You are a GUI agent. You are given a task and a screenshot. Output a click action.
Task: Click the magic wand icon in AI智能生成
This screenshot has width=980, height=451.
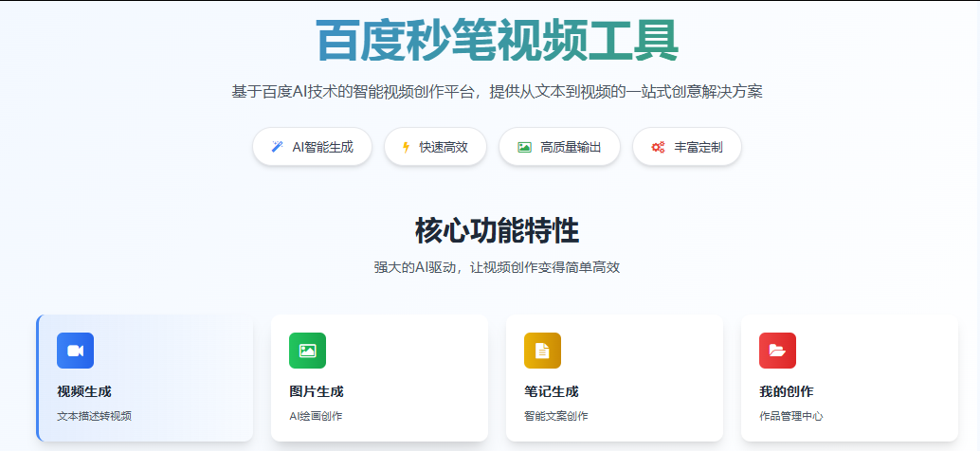coord(277,147)
